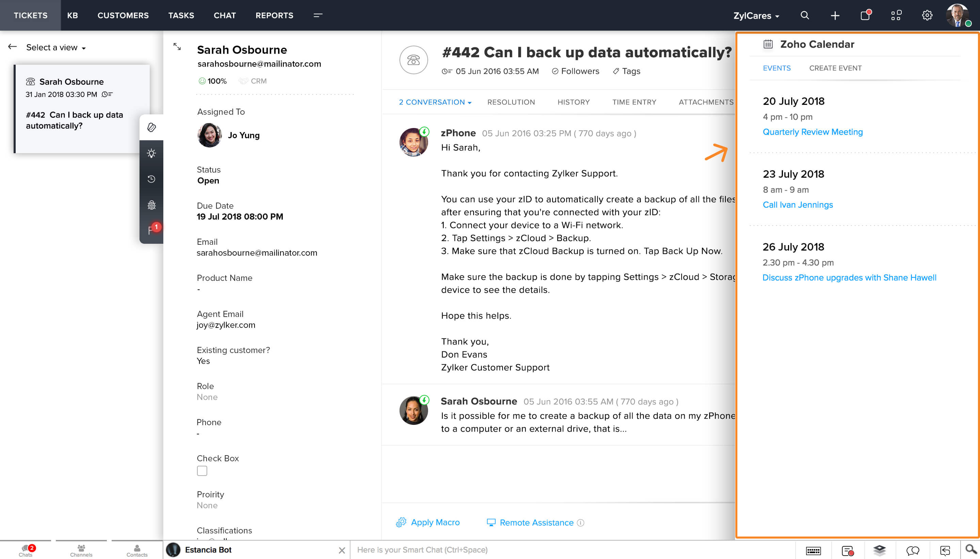
Task: Open the Select a view dropdown
Action: 56,47
